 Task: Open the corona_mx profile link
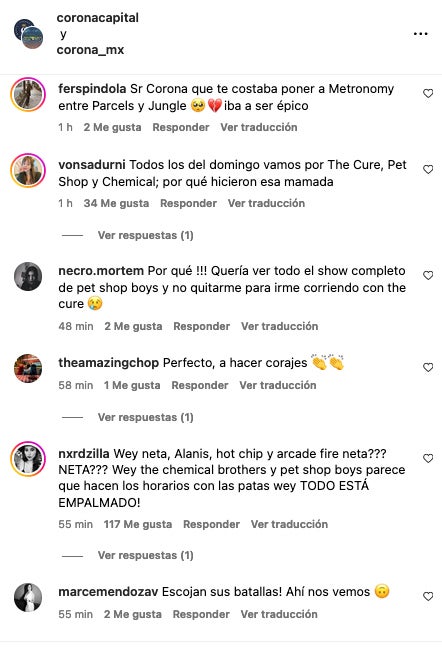[x=90, y=50]
